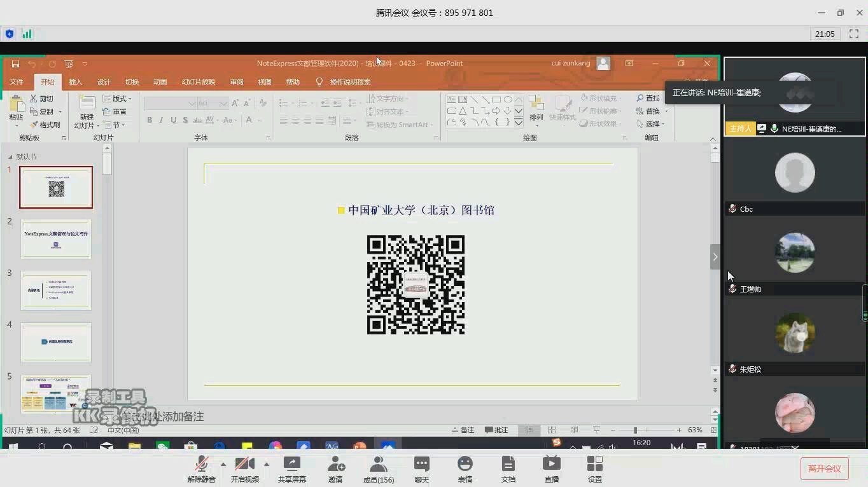
Task: Open the 成员(156) members list
Action: tap(378, 470)
